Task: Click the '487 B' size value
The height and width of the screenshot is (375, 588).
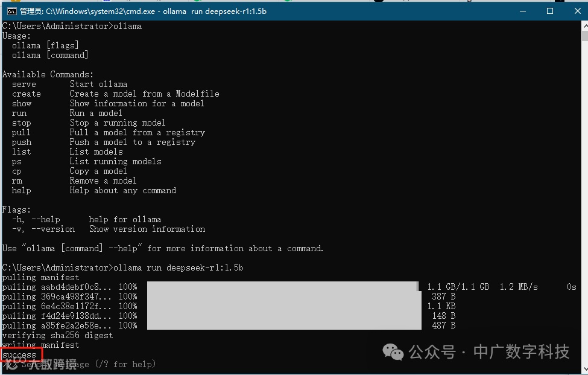Action: pyautogui.click(x=444, y=326)
